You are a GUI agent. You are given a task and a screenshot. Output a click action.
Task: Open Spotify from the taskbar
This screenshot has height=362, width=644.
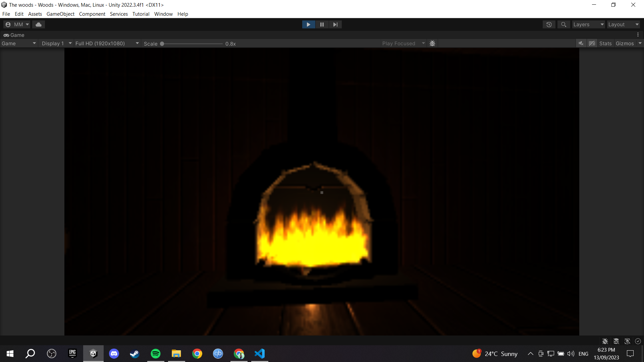pyautogui.click(x=156, y=354)
